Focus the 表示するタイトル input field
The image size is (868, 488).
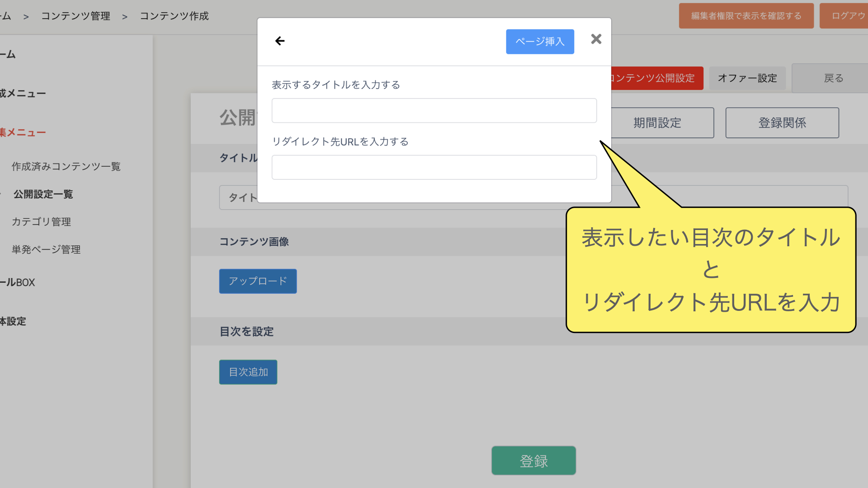[434, 111]
